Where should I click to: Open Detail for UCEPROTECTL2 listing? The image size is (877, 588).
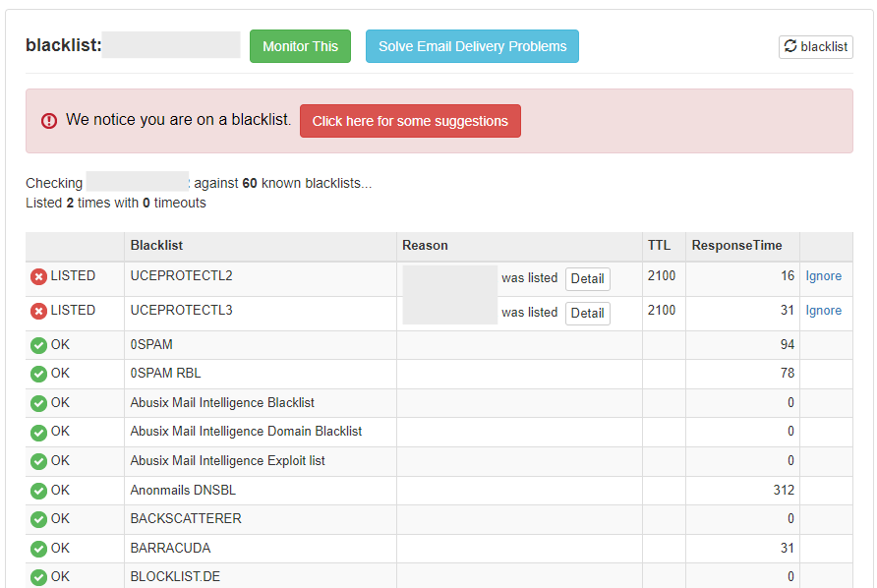587,278
